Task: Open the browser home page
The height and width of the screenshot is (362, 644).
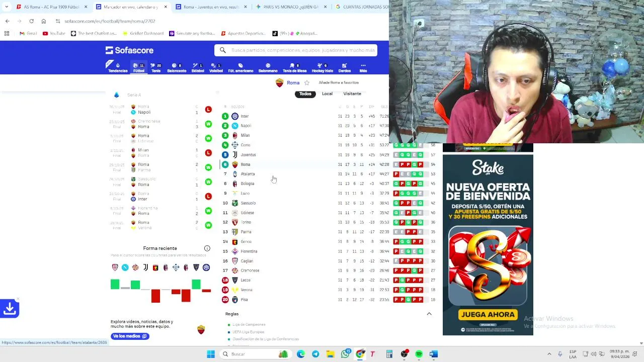Action: coord(43,21)
